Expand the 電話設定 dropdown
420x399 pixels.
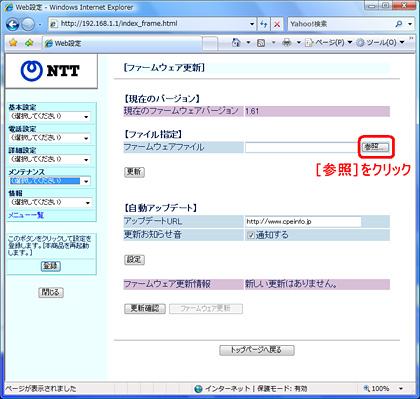point(49,138)
